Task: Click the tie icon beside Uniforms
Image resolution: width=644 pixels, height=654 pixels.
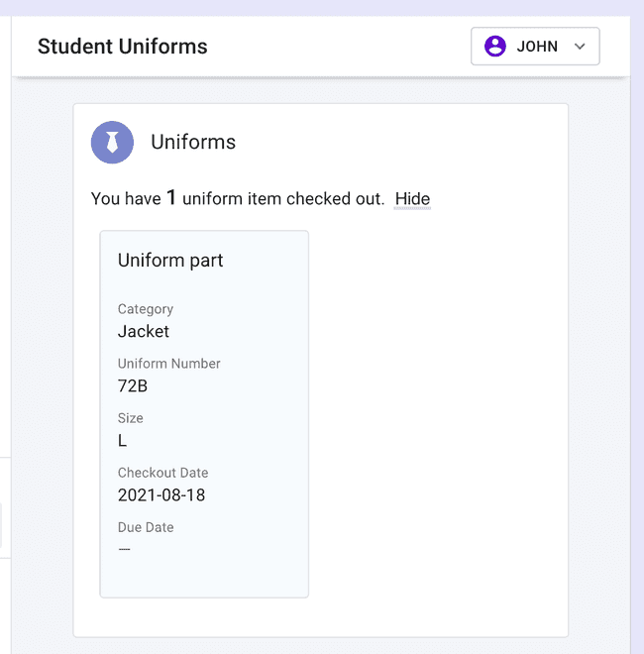Action: [112, 143]
